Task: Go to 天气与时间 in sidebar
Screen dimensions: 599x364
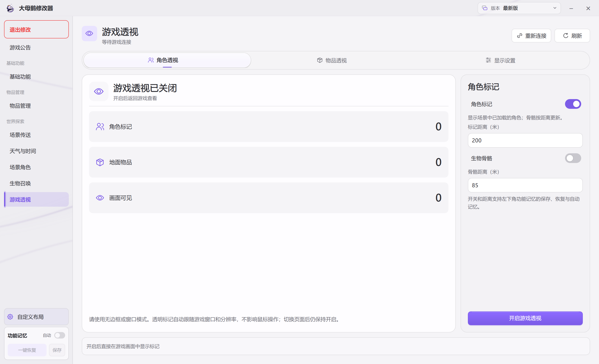Action: (x=36, y=151)
